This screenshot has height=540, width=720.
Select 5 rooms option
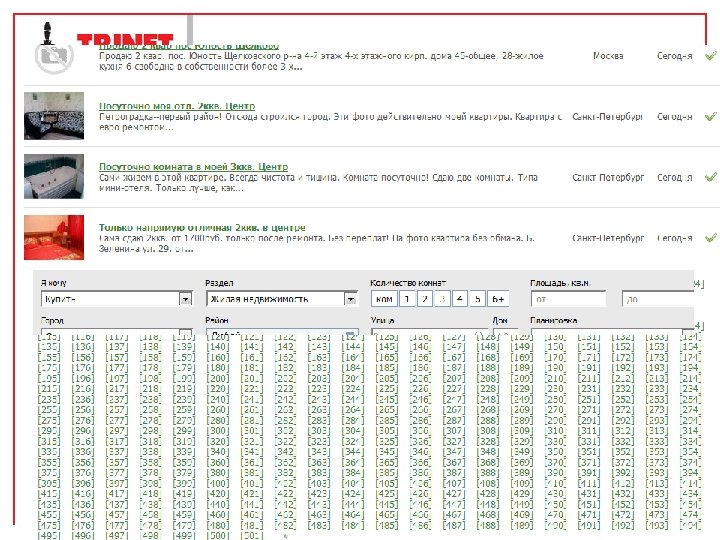(x=478, y=299)
